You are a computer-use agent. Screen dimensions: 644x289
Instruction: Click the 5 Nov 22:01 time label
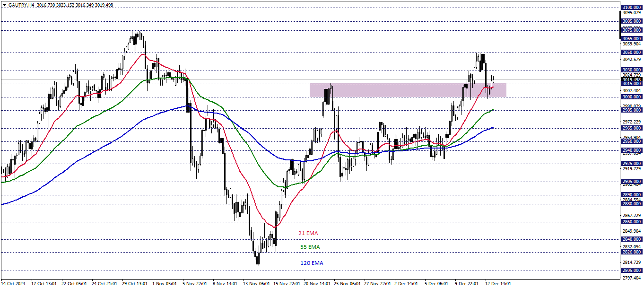pos(195,284)
